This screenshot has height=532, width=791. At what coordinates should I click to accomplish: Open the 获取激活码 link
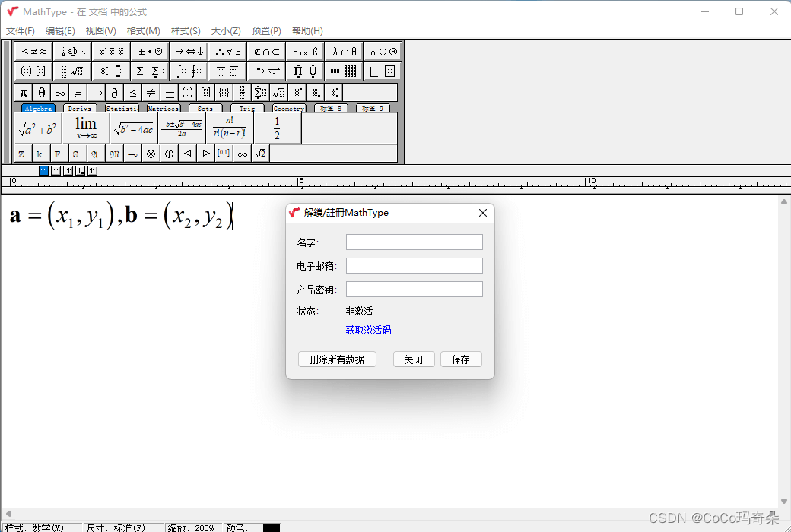tap(369, 329)
